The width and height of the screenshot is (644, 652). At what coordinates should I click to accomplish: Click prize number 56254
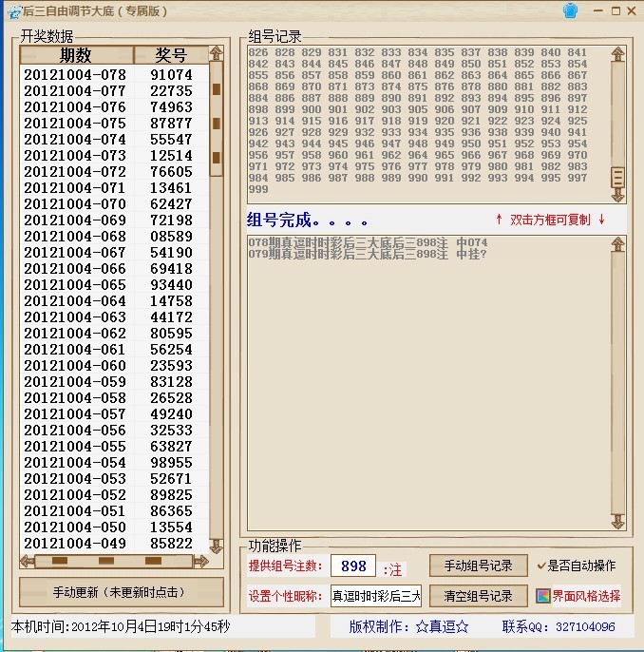(x=171, y=350)
